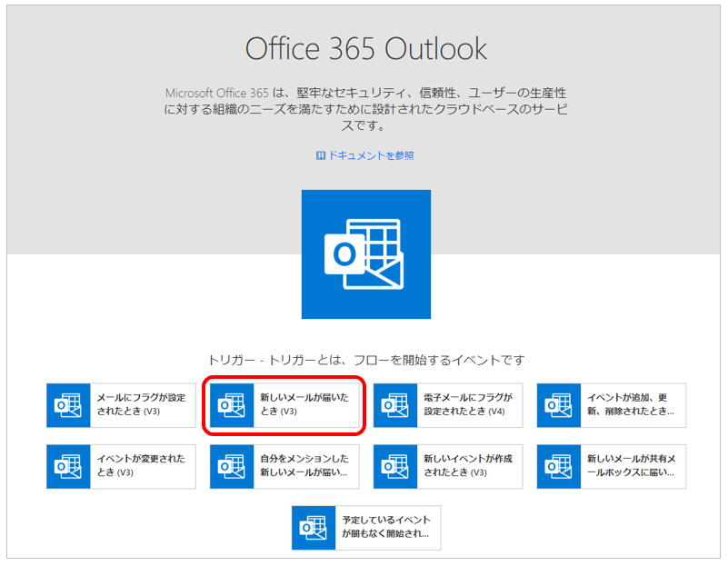Click Outlook icon of 新しいイベントが作成されたとき (V3)

point(395,466)
